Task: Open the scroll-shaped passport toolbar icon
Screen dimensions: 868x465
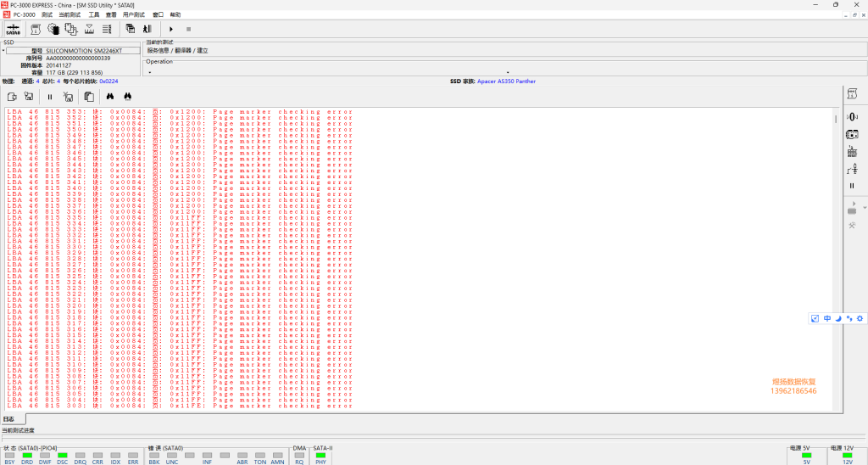Action: (36, 29)
